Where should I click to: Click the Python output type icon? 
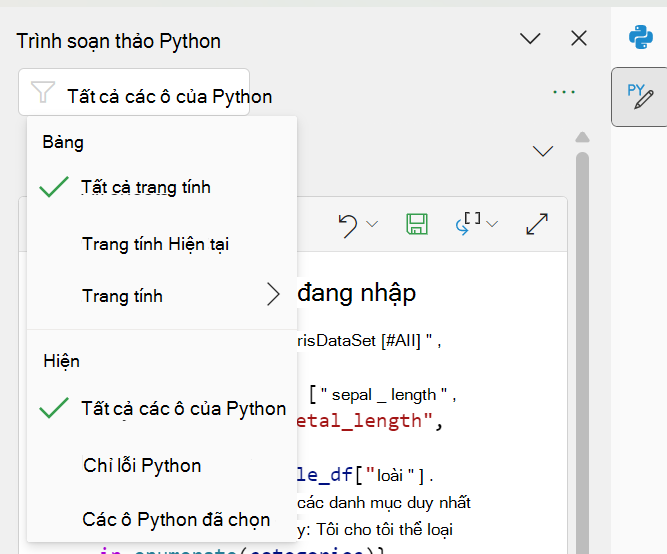[468, 224]
